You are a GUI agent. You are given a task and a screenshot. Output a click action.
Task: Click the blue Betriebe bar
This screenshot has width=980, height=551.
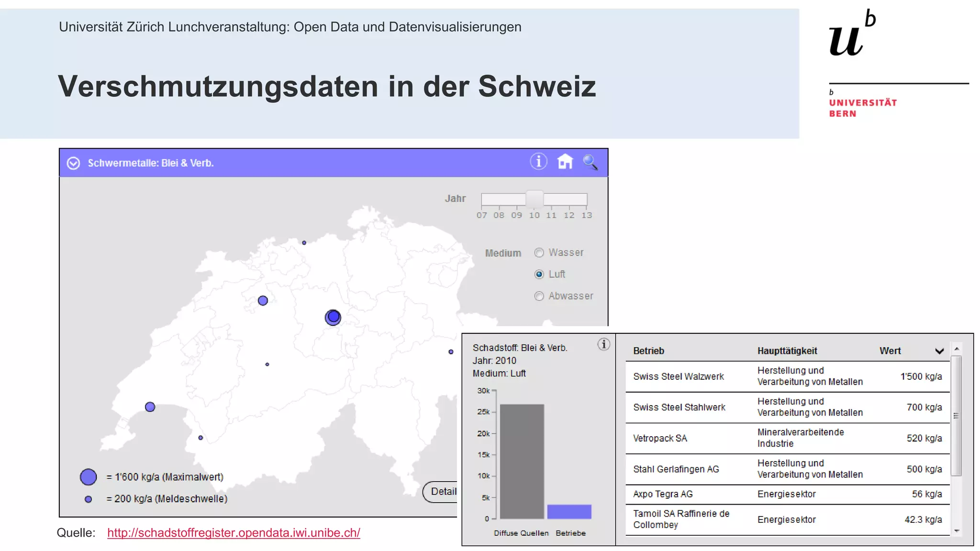(x=569, y=512)
